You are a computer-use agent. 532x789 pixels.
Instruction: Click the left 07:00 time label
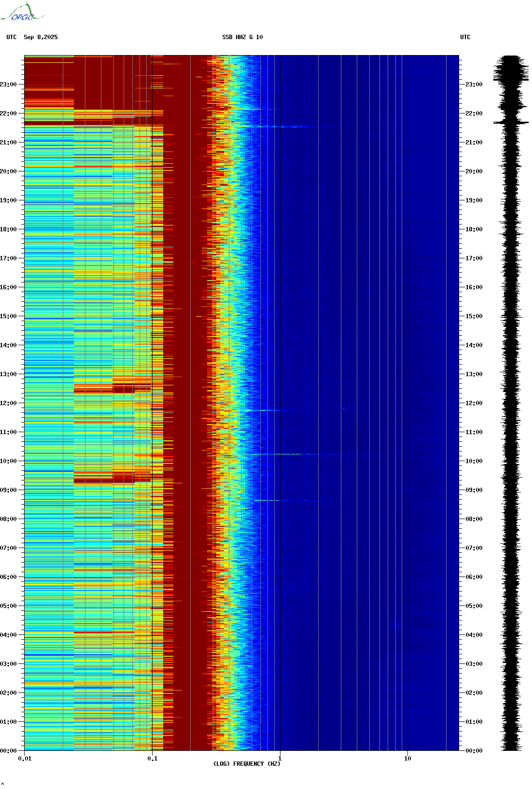8,548
